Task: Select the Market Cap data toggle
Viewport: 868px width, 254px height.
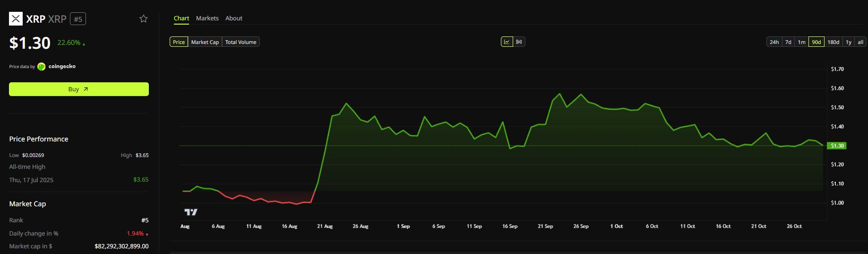Action: (x=205, y=42)
